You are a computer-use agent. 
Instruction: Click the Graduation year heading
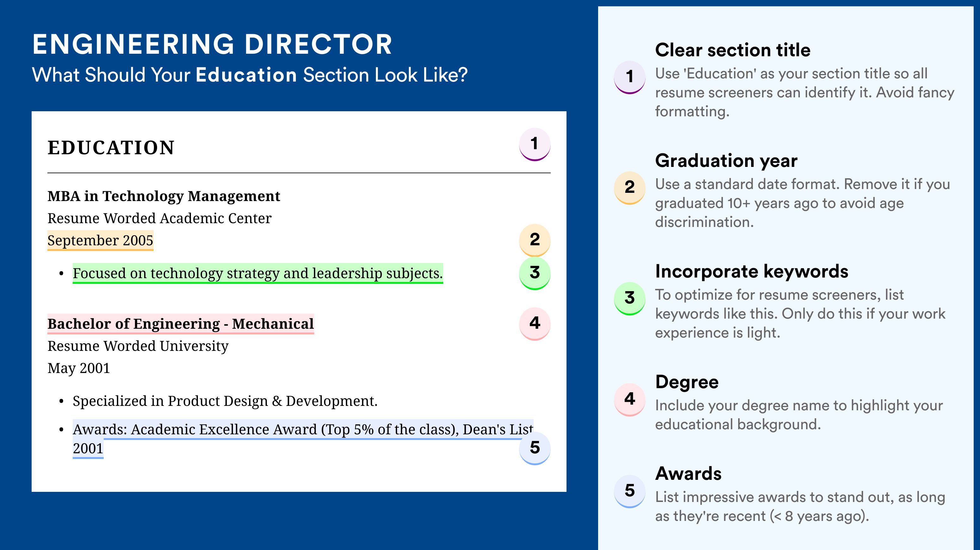click(x=726, y=161)
